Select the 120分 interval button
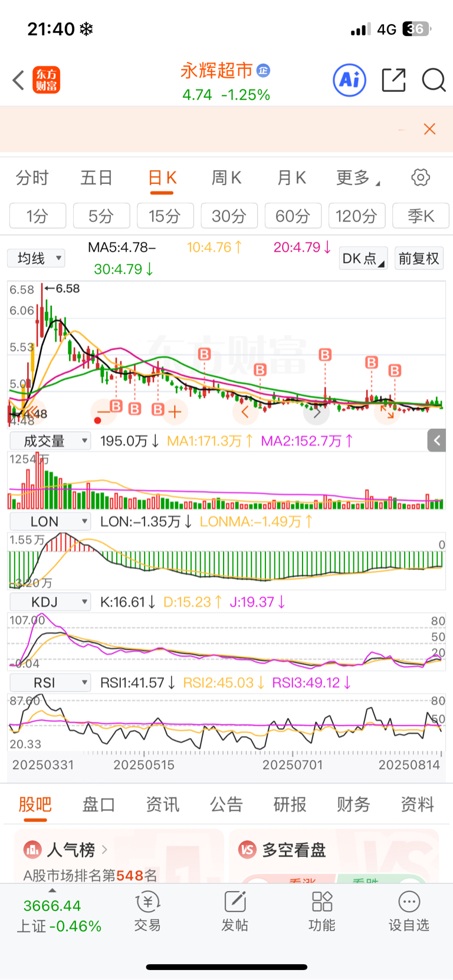This screenshot has height=980, width=453. (x=357, y=216)
